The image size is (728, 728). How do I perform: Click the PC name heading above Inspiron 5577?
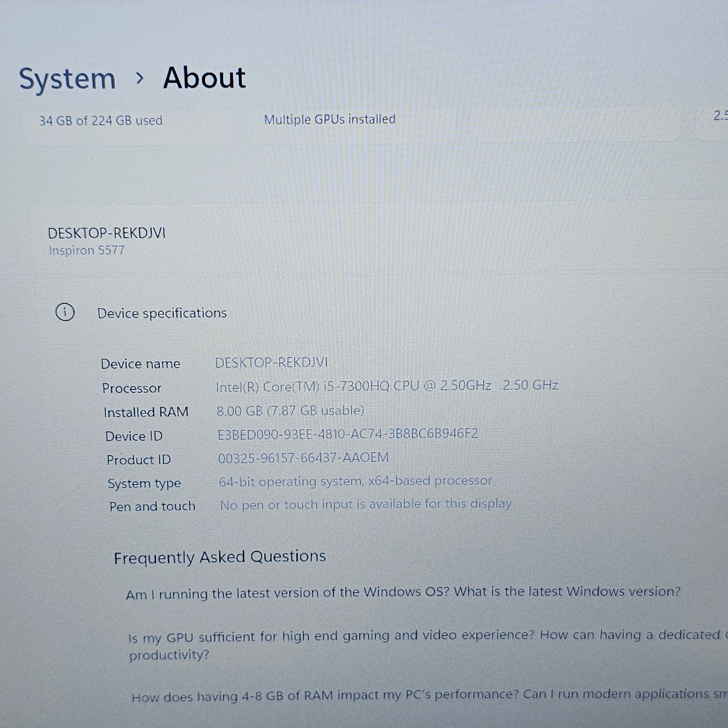tap(106, 233)
